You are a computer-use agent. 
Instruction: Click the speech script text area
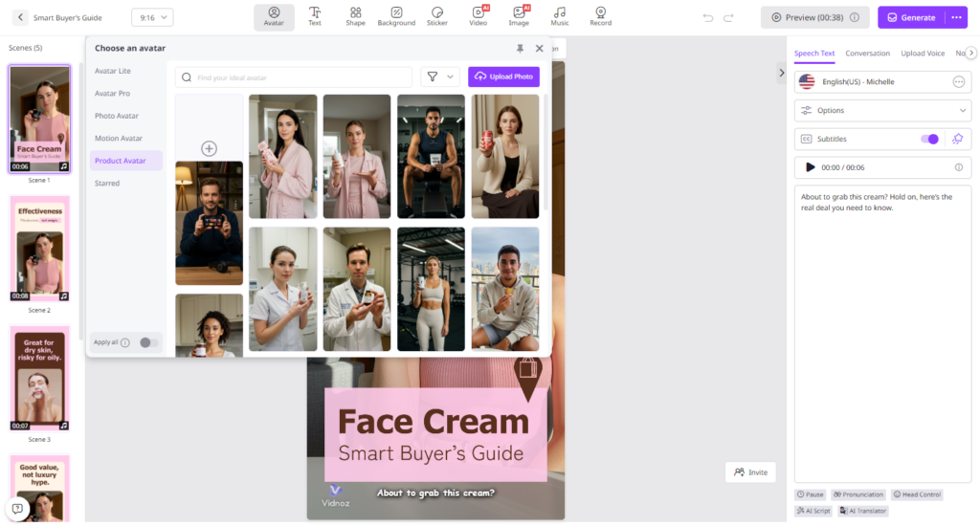click(x=882, y=334)
